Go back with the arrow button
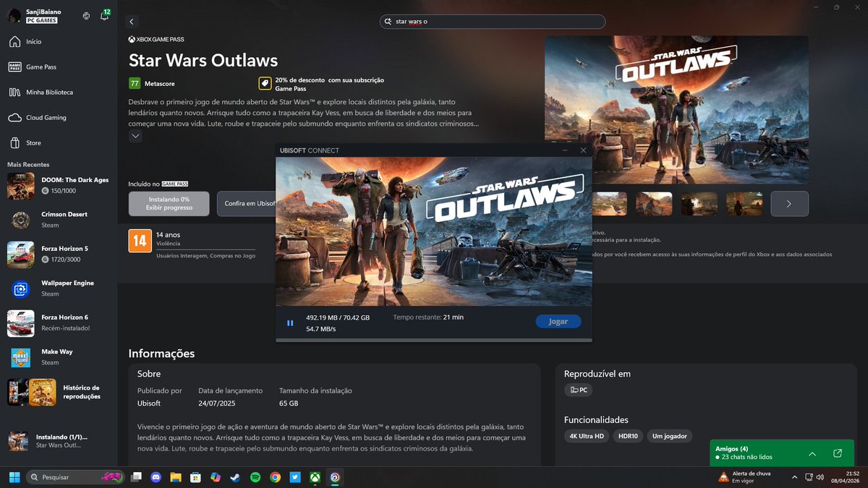868x488 pixels. (131, 22)
